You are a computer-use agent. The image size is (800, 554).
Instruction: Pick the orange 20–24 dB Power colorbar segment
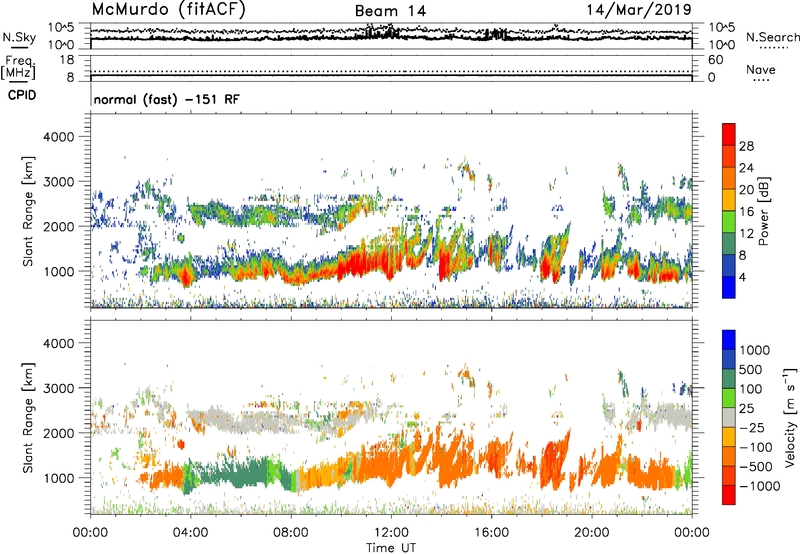(x=729, y=179)
